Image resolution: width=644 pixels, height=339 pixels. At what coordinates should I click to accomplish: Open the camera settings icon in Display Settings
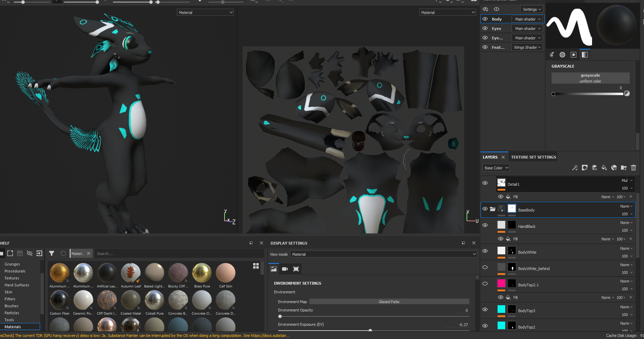click(x=285, y=269)
